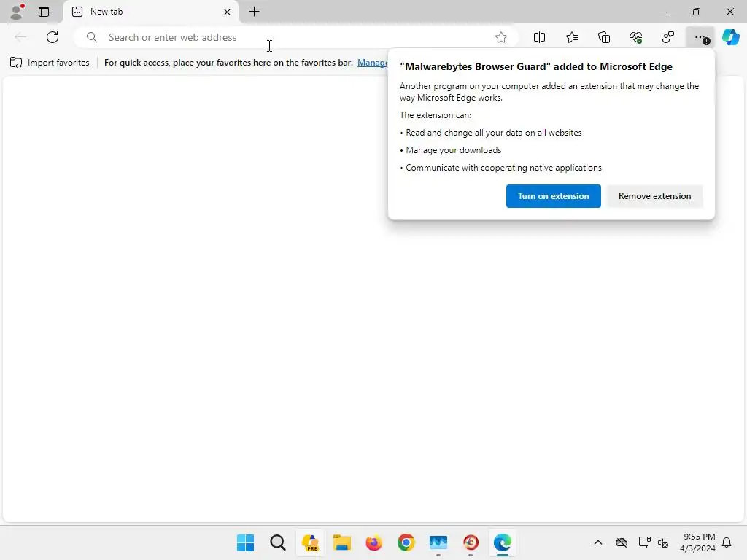Add this page to favorites star

tap(500, 37)
